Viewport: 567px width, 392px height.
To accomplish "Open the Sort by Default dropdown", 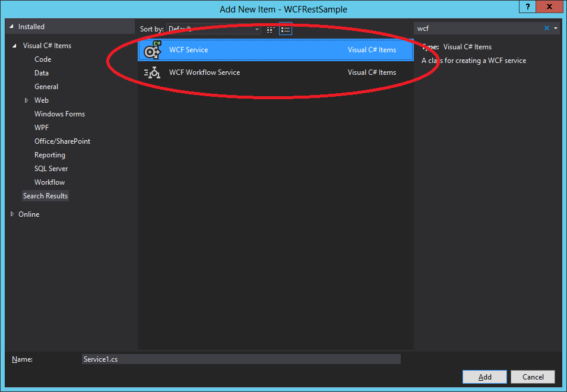I will pyautogui.click(x=256, y=29).
